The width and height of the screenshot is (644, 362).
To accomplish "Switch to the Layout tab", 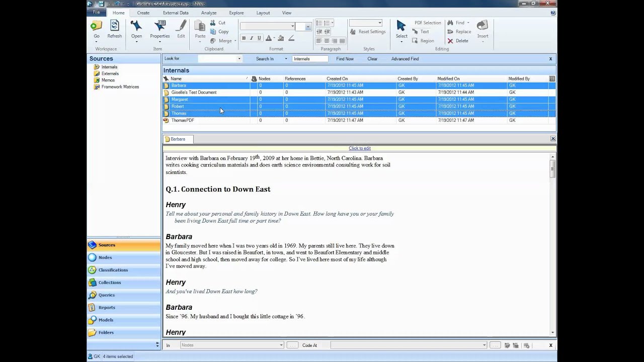I will (263, 13).
